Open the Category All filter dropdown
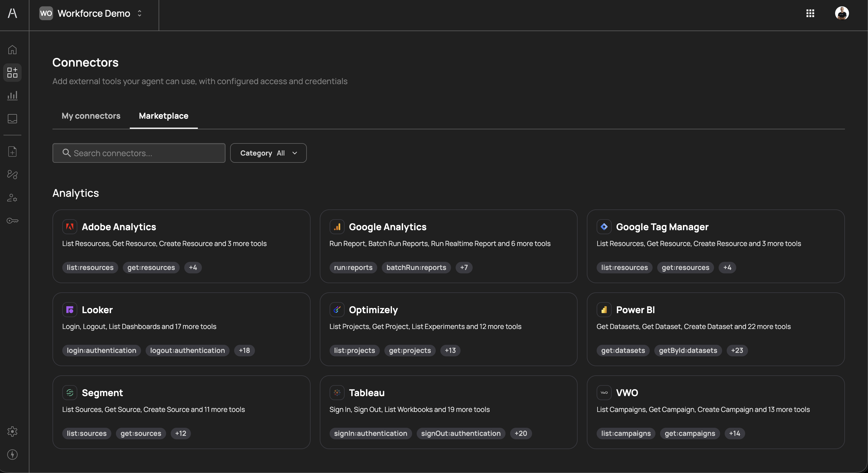868x473 pixels. [x=268, y=153]
